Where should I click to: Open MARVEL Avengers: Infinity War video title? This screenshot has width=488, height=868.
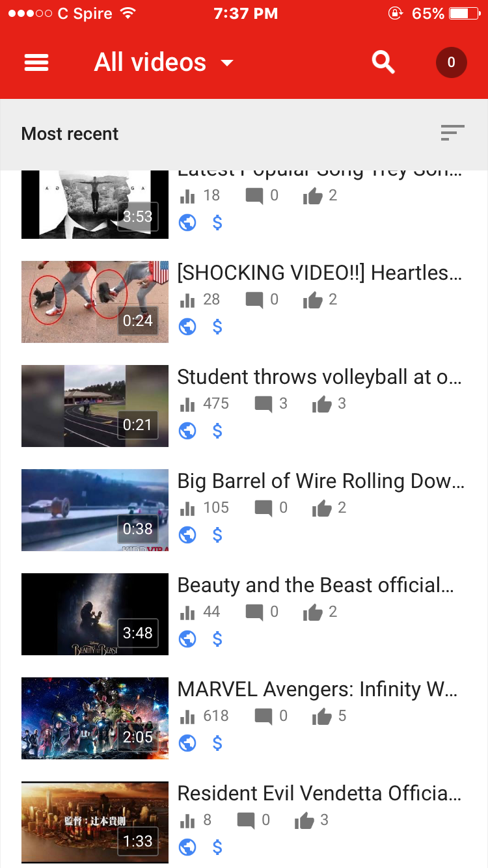pyautogui.click(x=318, y=689)
